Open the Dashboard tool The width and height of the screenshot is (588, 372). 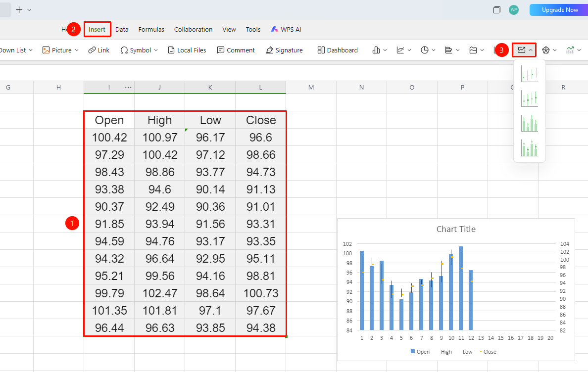[338, 50]
